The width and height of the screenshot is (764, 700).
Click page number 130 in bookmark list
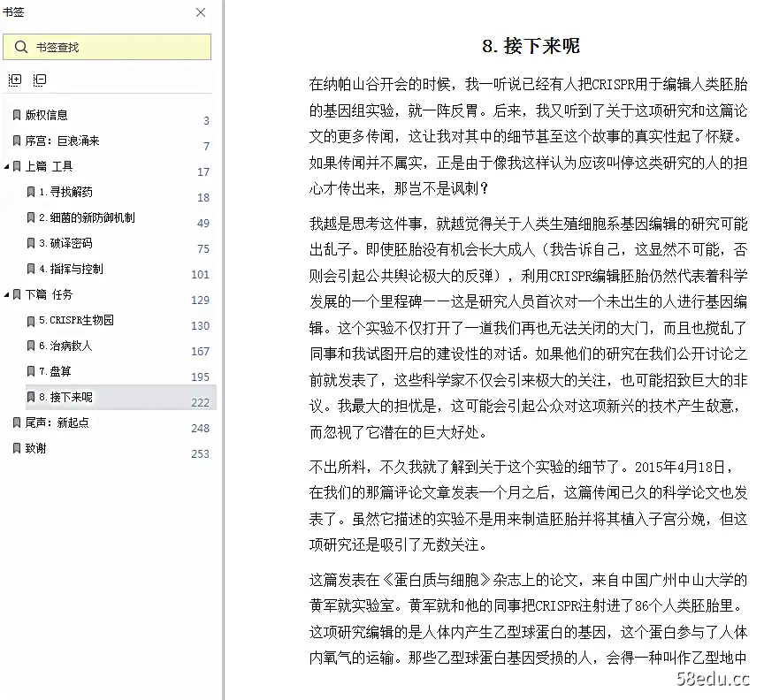click(x=200, y=326)
